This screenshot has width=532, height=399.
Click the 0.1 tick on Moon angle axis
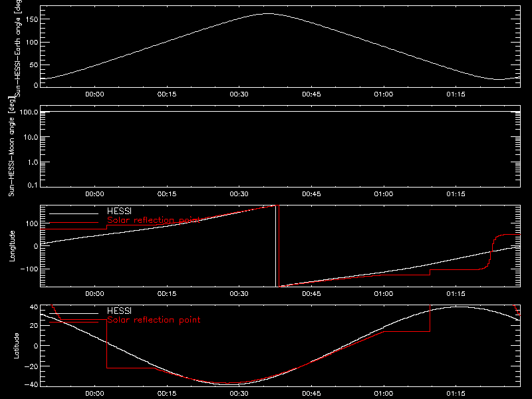tap(33, 186)
